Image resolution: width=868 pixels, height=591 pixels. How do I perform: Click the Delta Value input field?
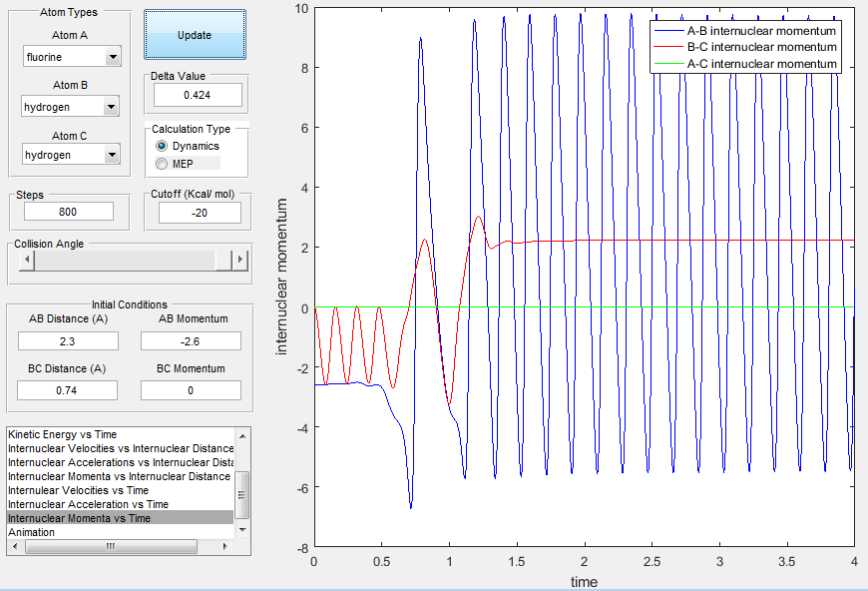coord(198,95)
